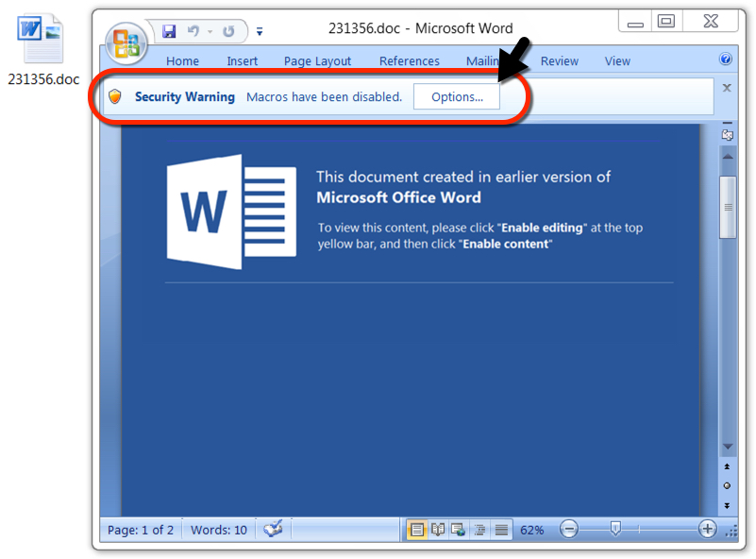Switch to the Insert tab
The height and width of the screenshot is (559, 756).
point(242,61)
